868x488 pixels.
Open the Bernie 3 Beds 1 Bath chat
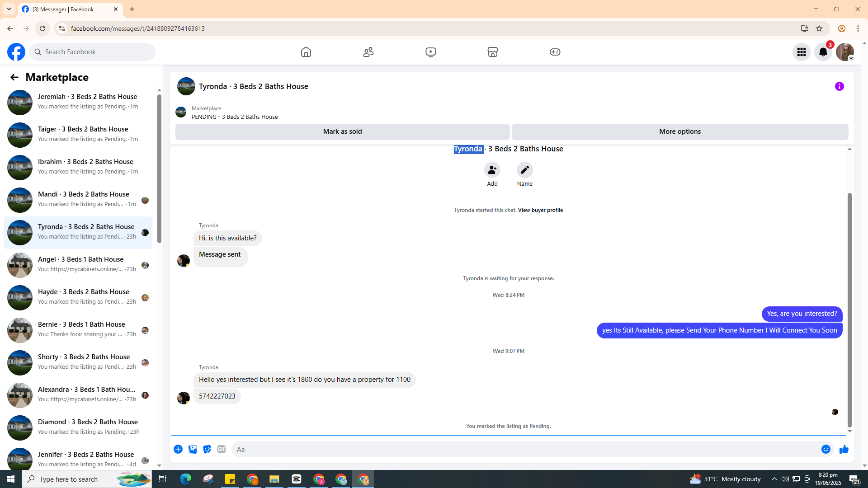[x=78, y=330]
